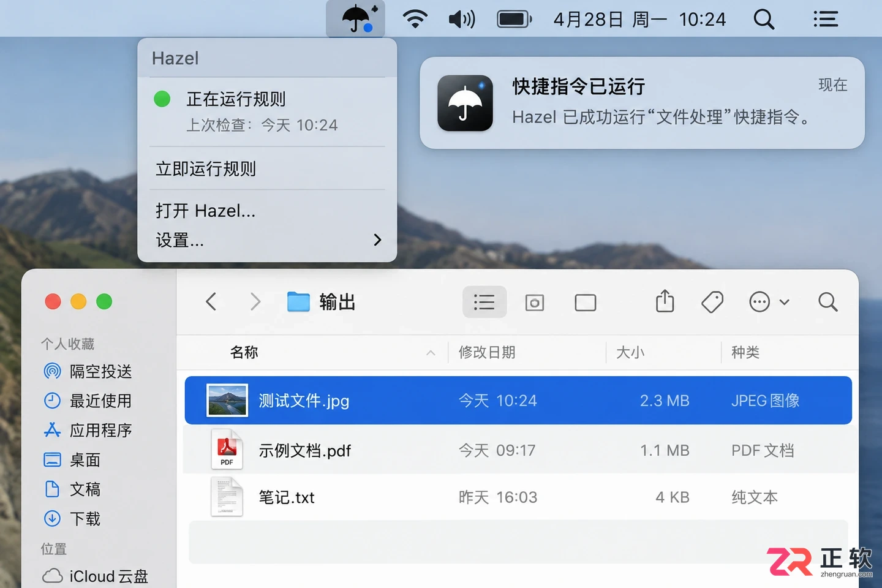Click the date and time in menu bar
The image size is (882, 588).
pos(639,19)
